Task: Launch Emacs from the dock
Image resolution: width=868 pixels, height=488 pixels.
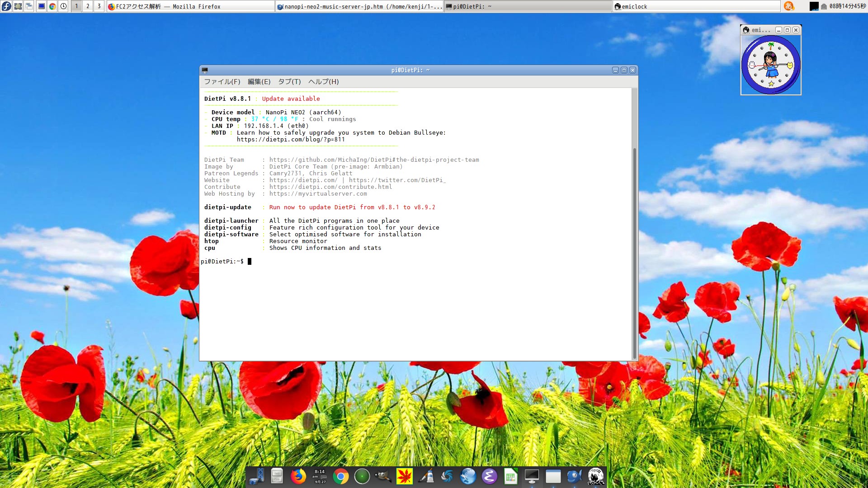Action: pos(489,476)
